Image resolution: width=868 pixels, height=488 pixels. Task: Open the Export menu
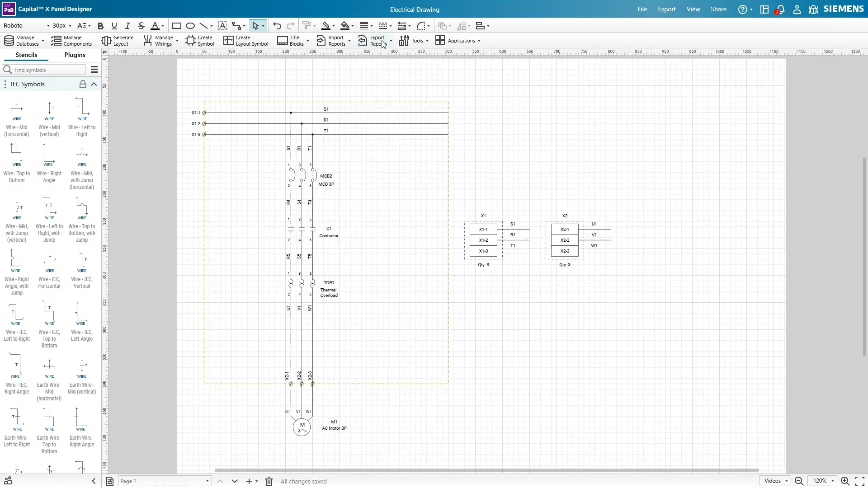coord(667,9)
